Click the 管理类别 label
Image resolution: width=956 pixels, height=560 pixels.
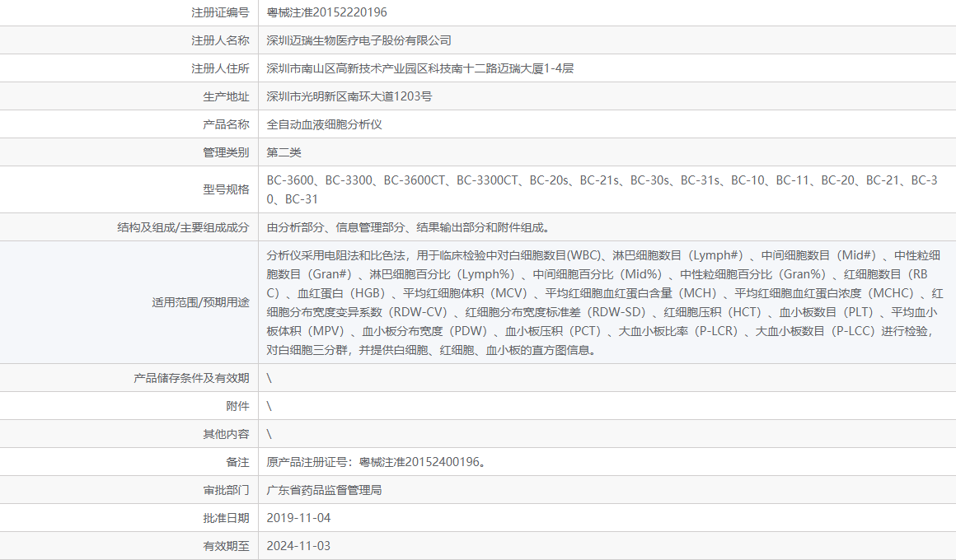coord(226,152)
